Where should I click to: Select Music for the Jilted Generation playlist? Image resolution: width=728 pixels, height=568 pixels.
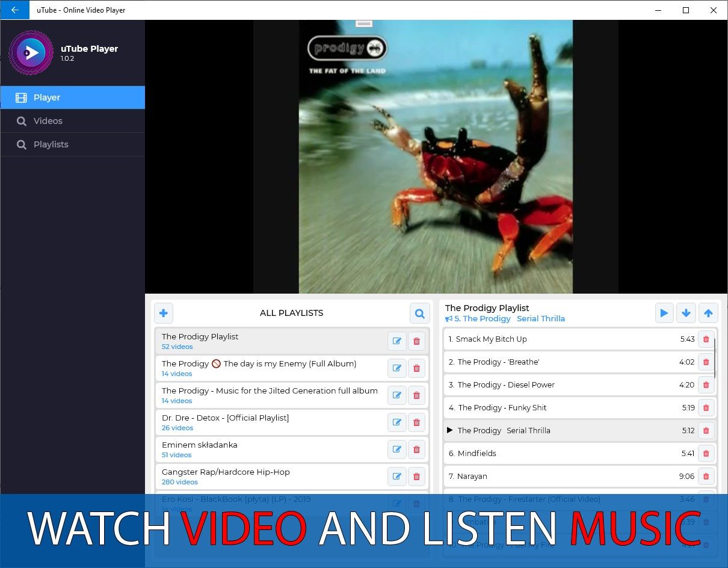coord(292,395)
